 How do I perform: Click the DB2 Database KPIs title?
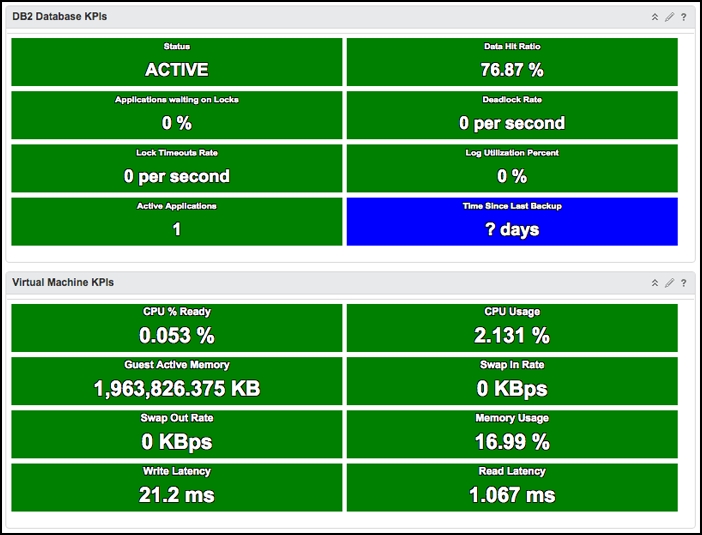coord(60,17)
